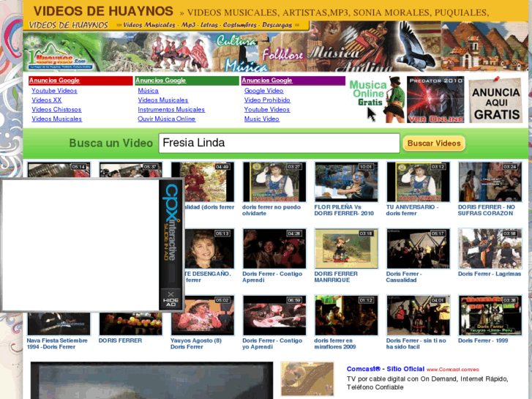
Task: Click the title link Yauyos Agosto (8) Doris Ferrer
Action: (x=196, y=343)
